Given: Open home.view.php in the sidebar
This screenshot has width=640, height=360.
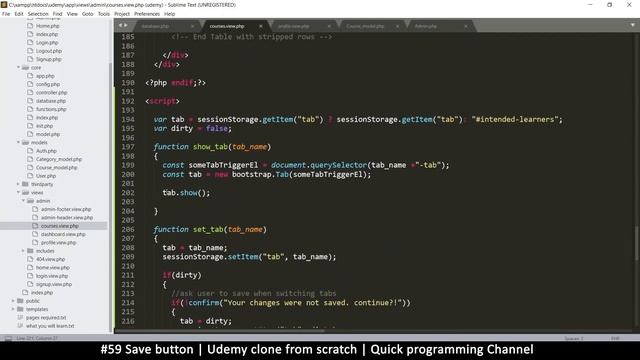Looking at the screenshot, I should pos(53,267).
